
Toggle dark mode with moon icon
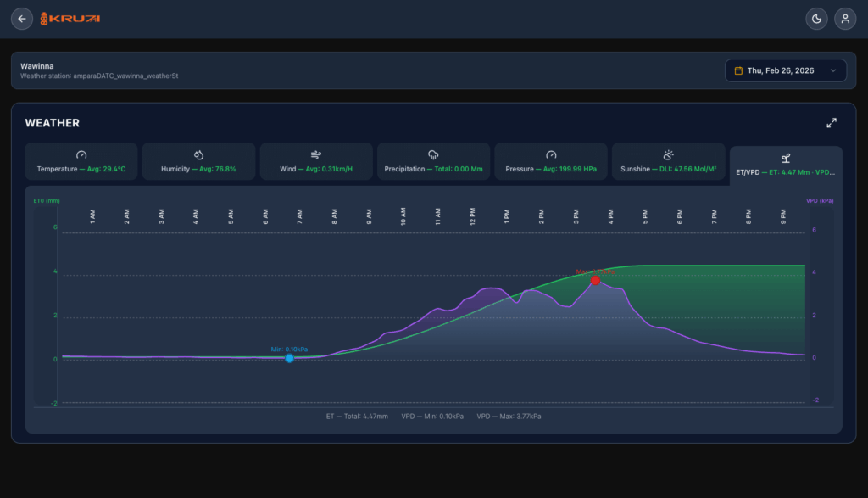pyautogui.click(x=816, y=19)
